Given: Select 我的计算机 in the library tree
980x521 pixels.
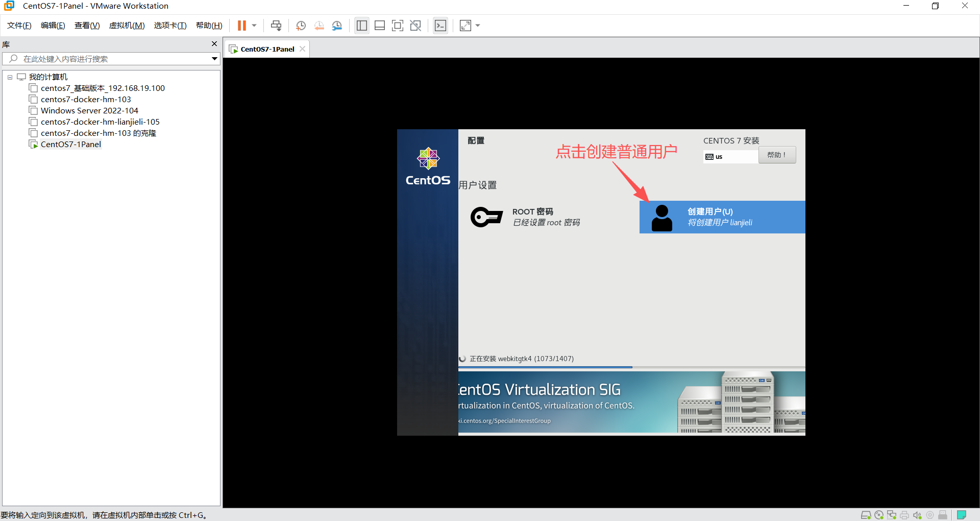Looking at the screenshot, I should pos(48,77).
